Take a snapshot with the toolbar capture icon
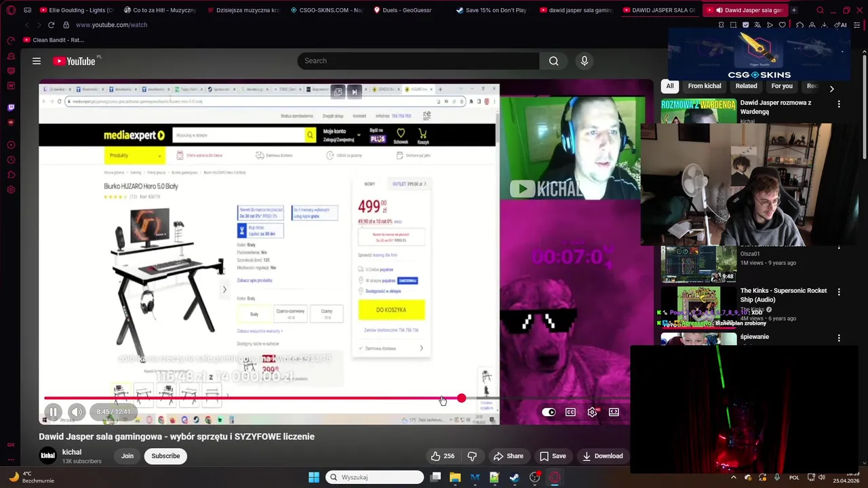868x488 pixels. pyautogui.click(x=733, y=25)
